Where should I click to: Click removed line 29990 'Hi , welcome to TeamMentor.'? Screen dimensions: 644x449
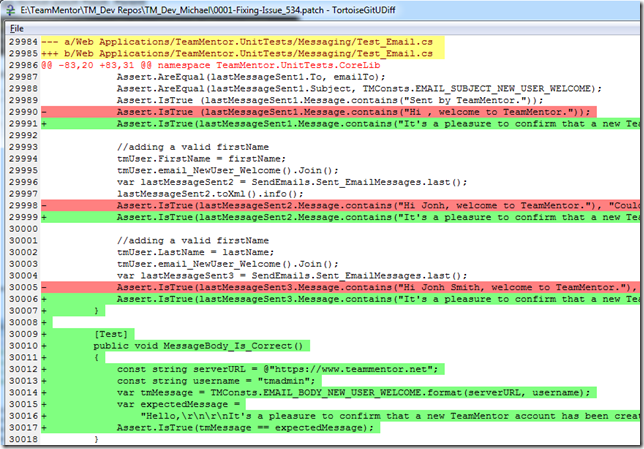click(x=319, y=112)
